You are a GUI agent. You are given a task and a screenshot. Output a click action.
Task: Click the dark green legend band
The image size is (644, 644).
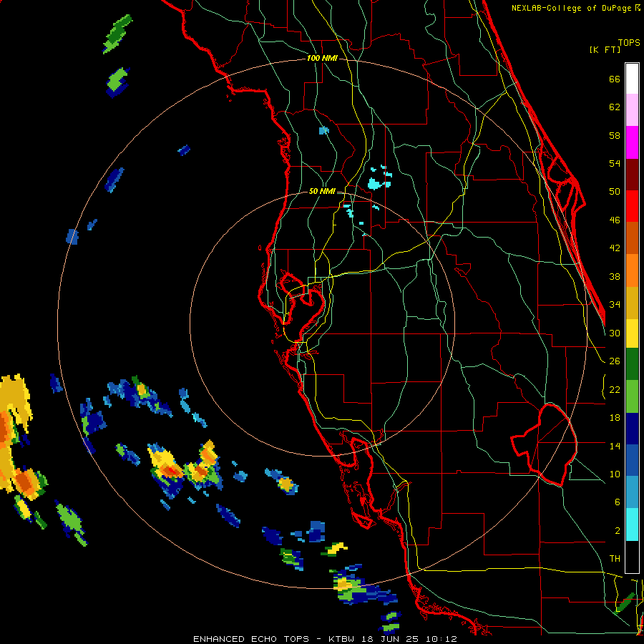click(x=632, y=364)
